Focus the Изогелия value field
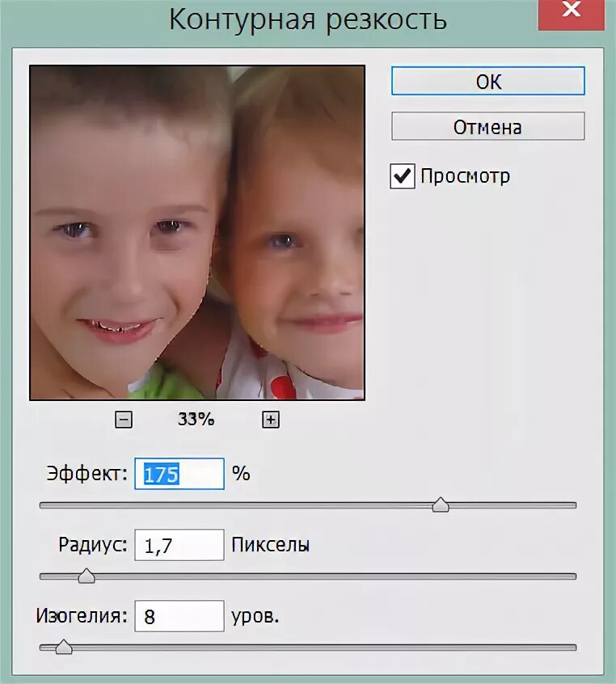 pyautogui.click(x=179, y=616)
